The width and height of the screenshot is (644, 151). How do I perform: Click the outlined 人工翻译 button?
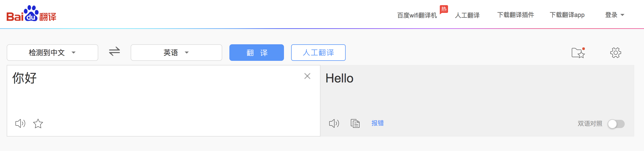pos(318,53)
